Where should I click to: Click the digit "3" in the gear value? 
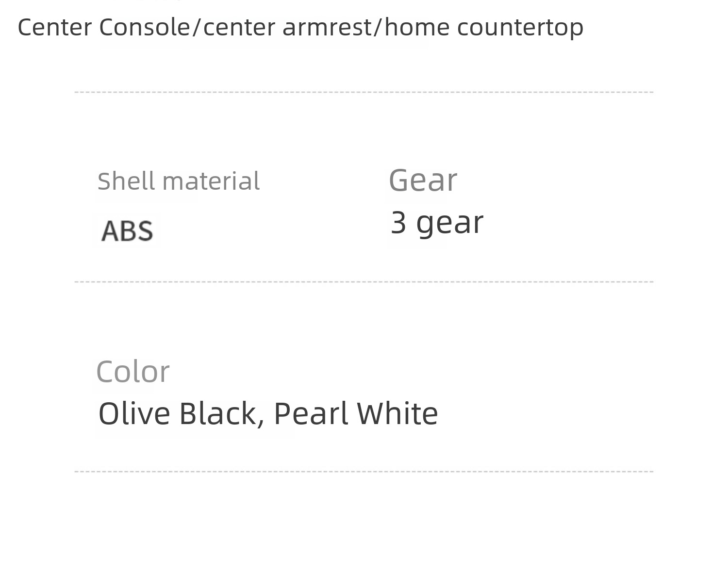tap(398, 223)
